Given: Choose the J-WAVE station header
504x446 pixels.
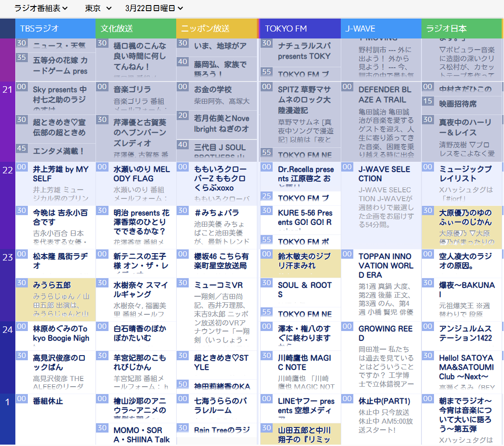Looking at the screenshot, I should [381, 29].
